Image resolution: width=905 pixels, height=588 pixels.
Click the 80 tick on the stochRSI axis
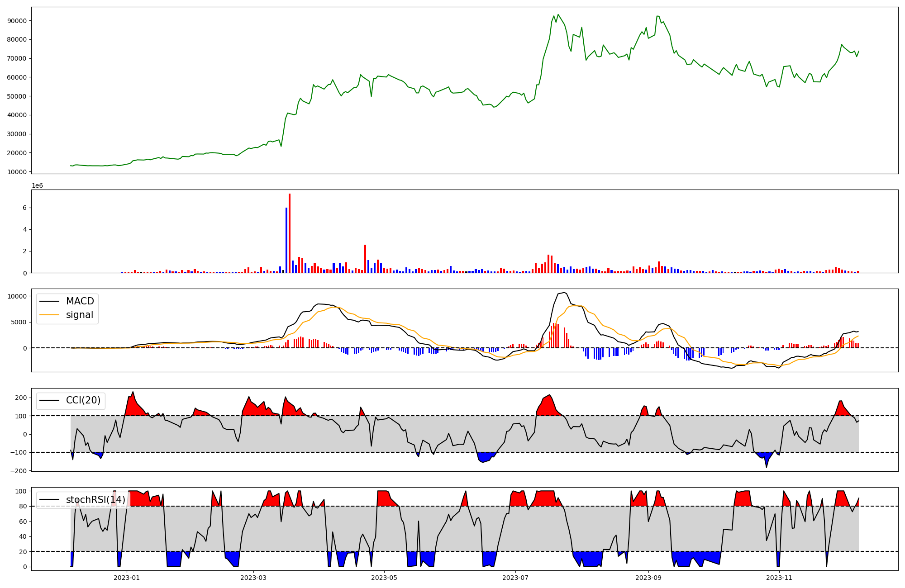pos(23,507)
